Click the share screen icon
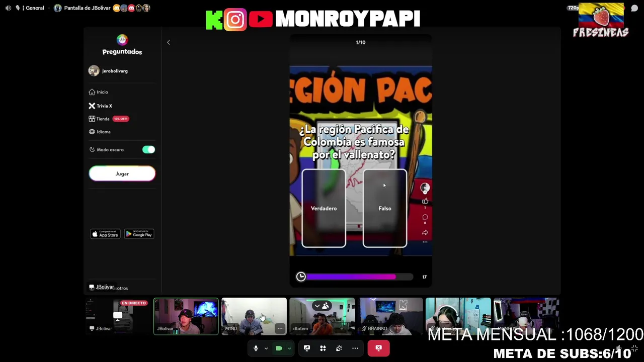Image resolution: width=644 pixels, height=362 pixels. click(307, 348)
